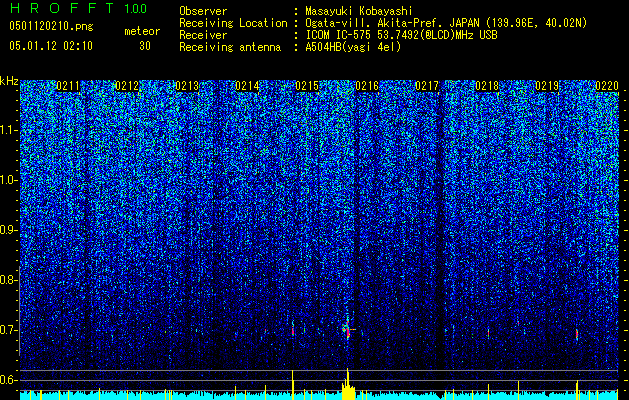Click the 0215 time marker
Screen dimensions: 629x400
point(307,86)
